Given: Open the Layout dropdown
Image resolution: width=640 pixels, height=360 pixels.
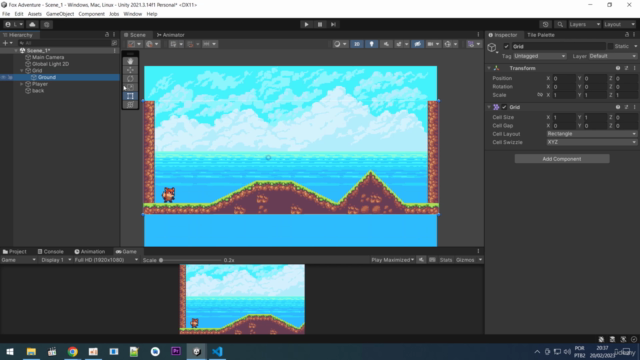Looking at the screenshot, I should 620,24.
